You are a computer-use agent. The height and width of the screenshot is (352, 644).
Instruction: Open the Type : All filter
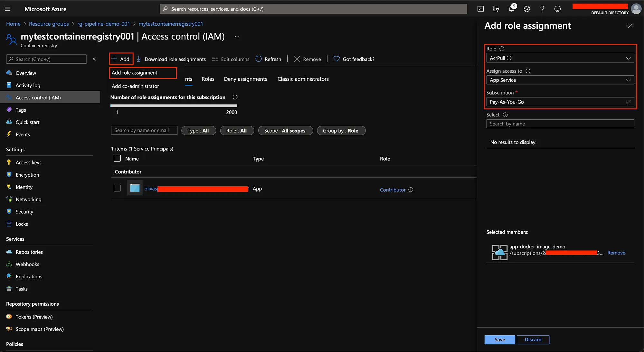198,131
